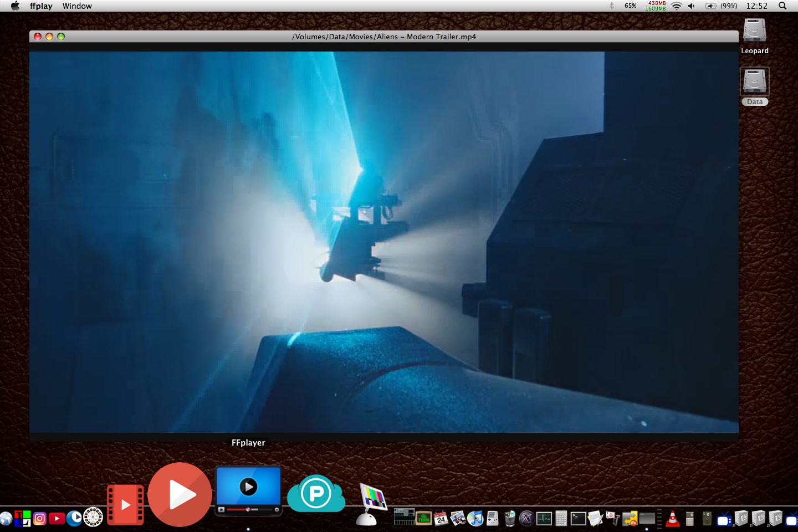Click the Aliens trailer video frame
This screenshot has width=798, height=532.
point(384,242)
